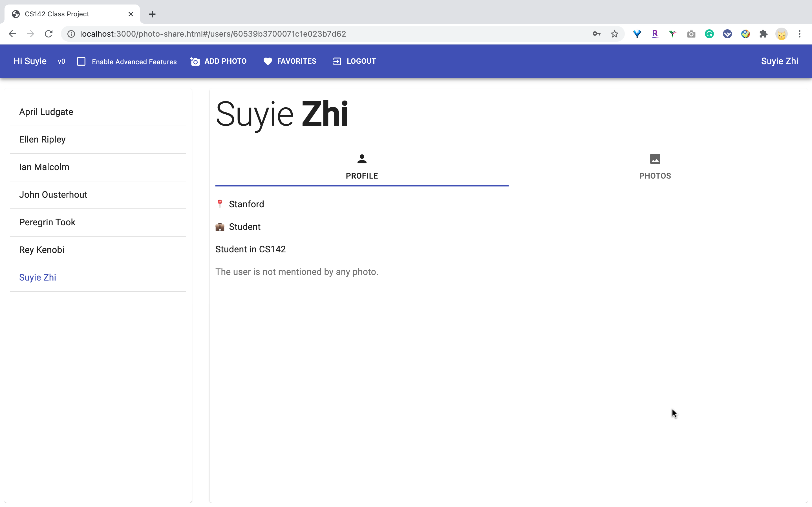Image resolution: width=812 pixels, height=507 pixels.
Task: Select the PHOTOS menu tab
Action: tap(655, 166)
